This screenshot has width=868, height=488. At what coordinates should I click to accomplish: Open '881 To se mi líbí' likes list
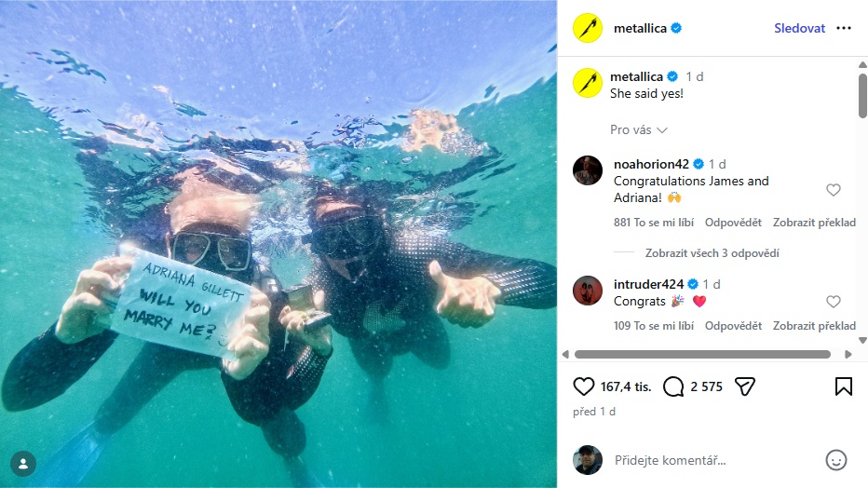(x=653, y=223)
